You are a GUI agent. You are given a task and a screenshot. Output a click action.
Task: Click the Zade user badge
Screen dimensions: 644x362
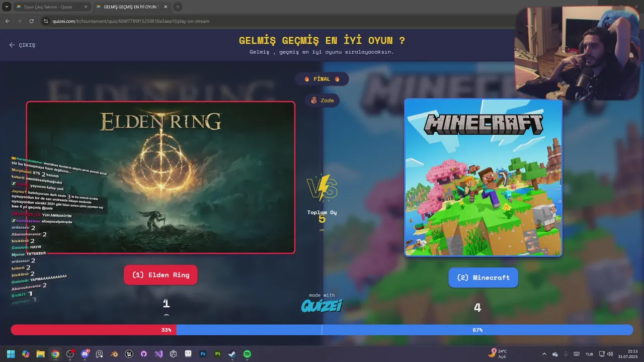point(322,101)
